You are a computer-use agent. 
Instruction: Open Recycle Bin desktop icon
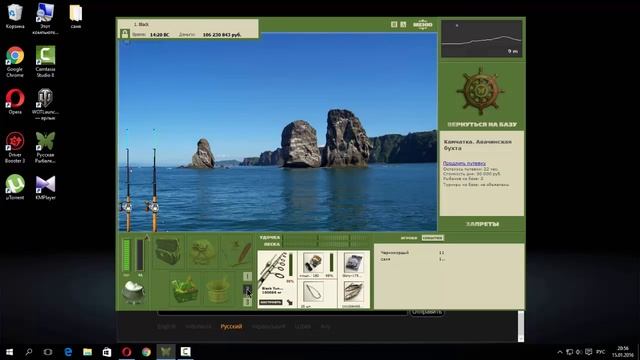pyautogui.click(x=15, y=16)
